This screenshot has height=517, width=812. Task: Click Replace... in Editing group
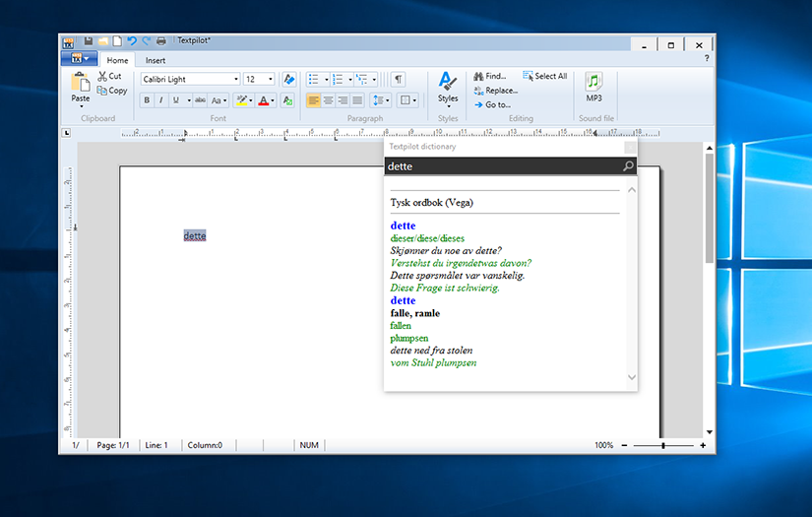[x=496, y=91]
